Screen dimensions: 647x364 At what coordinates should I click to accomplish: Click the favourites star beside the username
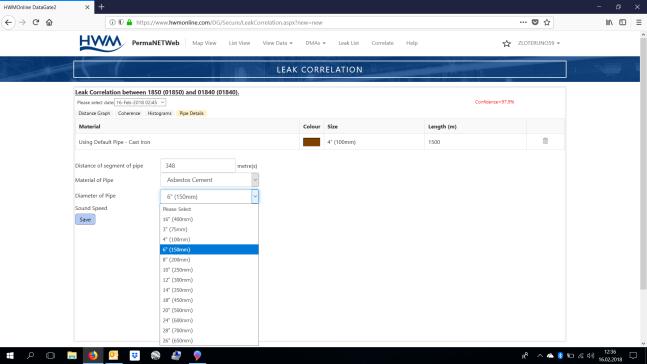506,43
